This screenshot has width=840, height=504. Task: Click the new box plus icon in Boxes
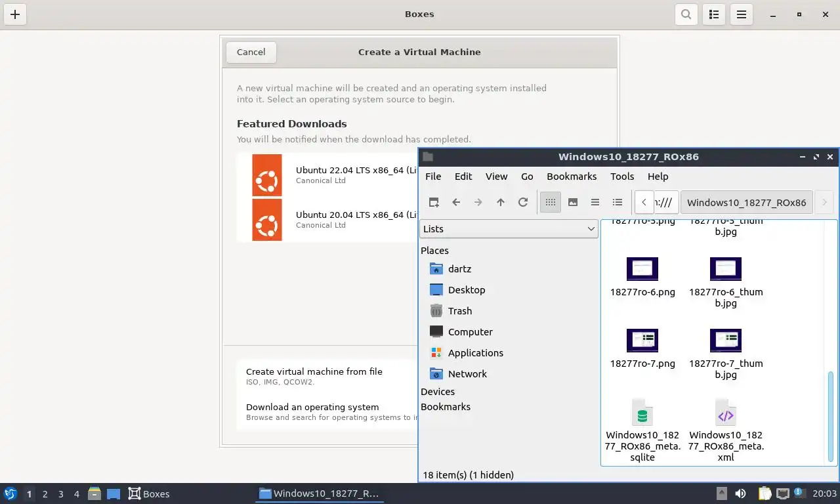[x=15, y=14]
